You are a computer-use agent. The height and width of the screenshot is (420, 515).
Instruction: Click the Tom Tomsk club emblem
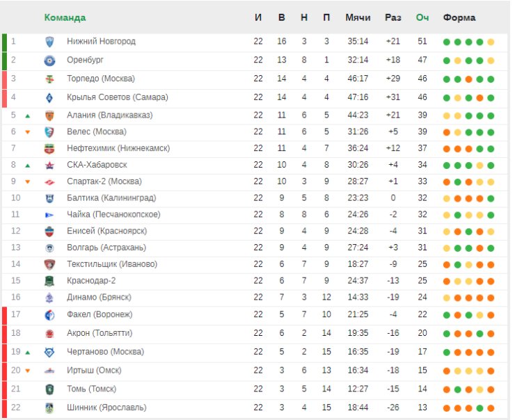[49, 389]
